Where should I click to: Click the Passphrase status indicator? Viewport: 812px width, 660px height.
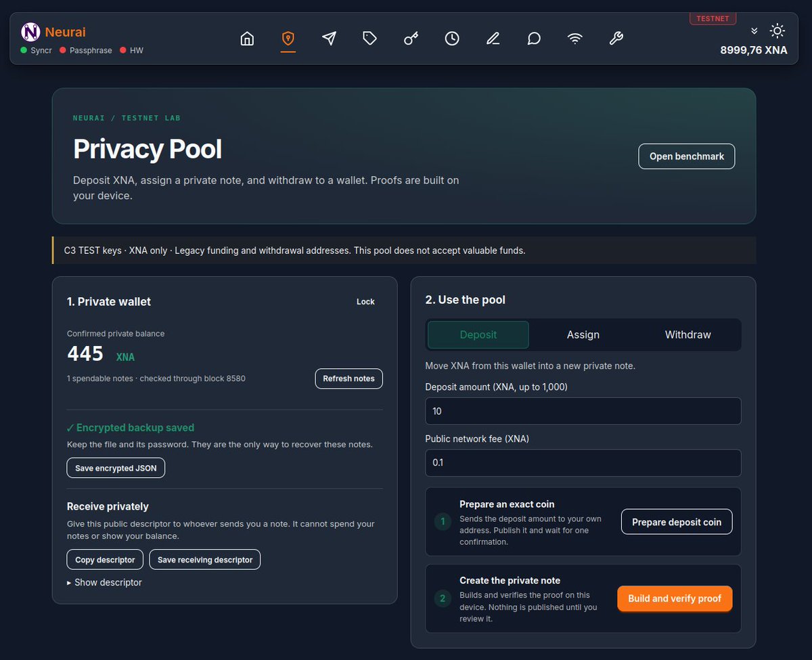coord(86,51)
